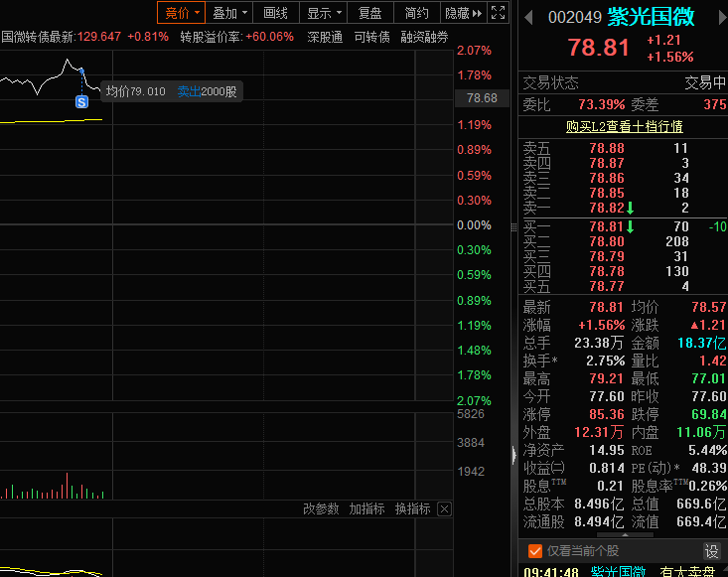Image resolution: width=728 pixels, height=577 pixels.
Task: Click 总股本 value 8.496亿
Action: [x=599, y=504]
